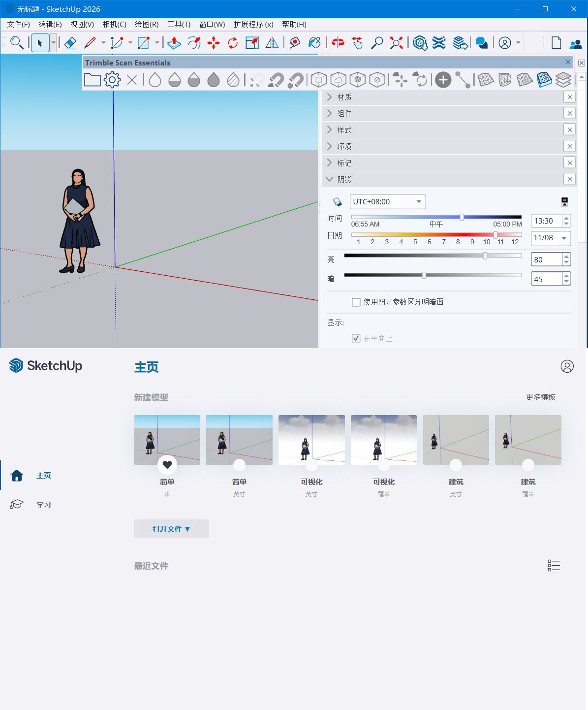Mark the 简单 米 template as favorite
The width and height of the screenshot is (588, 710).
pyautogui.click(x=167, y=464)
